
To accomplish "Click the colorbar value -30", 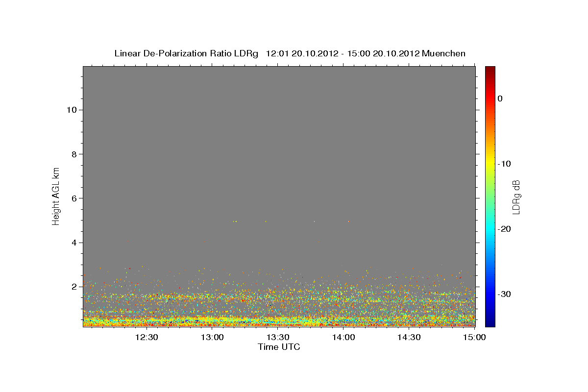I will [x=505, y=294].
